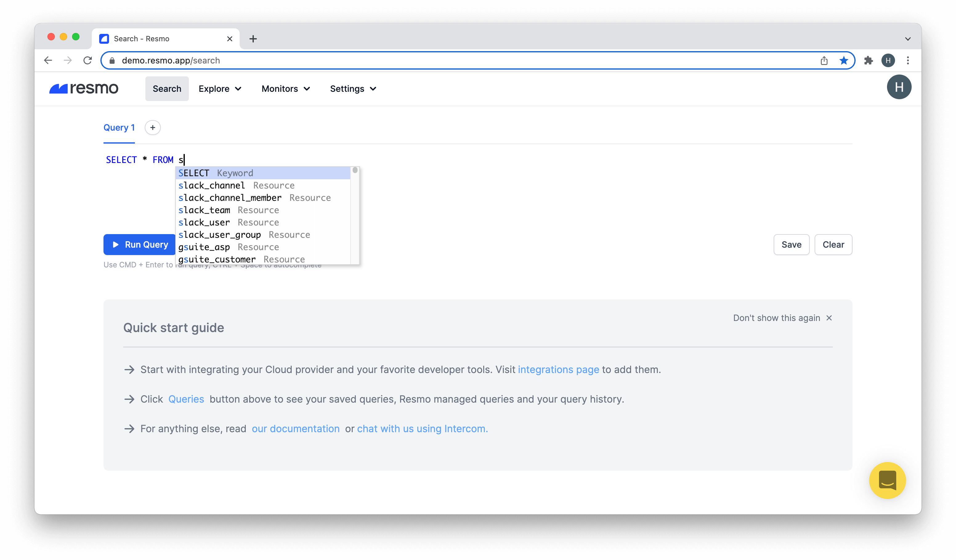Open Intercom chat launcher
Image resolution: width=956 pixels, height=560 pixels.
(x=887, y=480)
